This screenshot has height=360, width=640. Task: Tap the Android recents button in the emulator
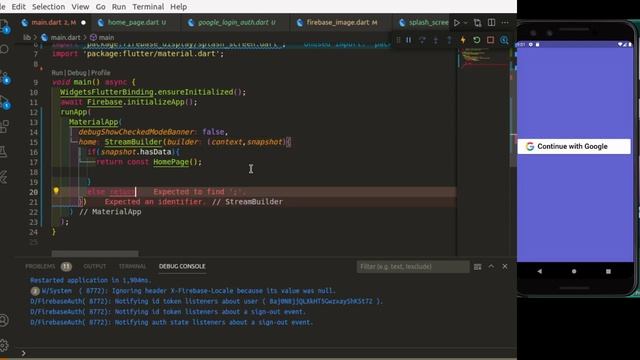tap(608, 271)
